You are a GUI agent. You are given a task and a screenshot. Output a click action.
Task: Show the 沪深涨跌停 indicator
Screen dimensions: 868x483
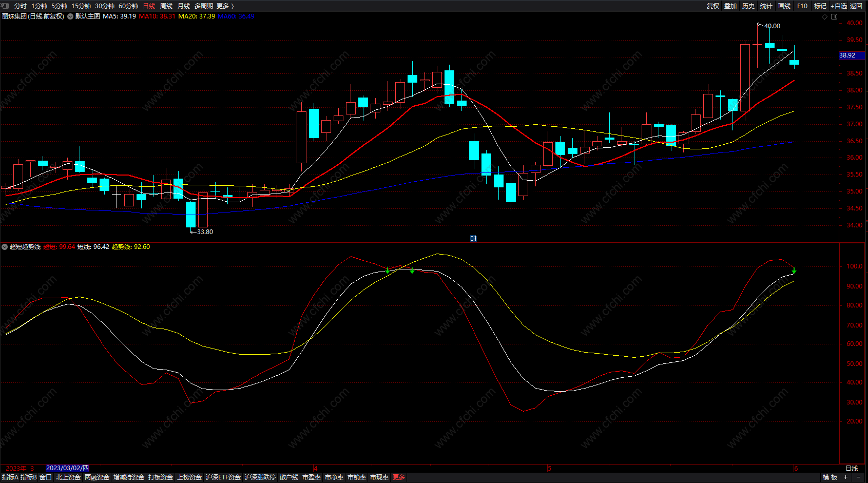pyautogui.click(x=260, y=477)
